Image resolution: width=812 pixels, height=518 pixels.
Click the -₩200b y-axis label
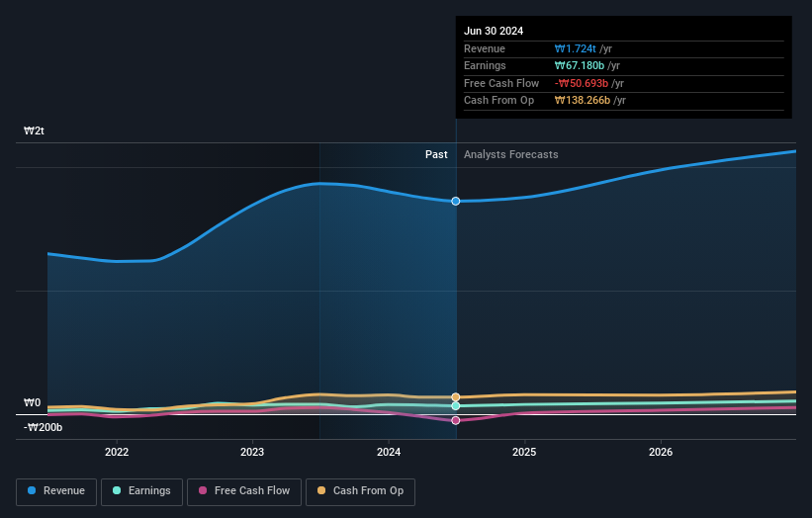pyautogui.click(x=43, y=427)
